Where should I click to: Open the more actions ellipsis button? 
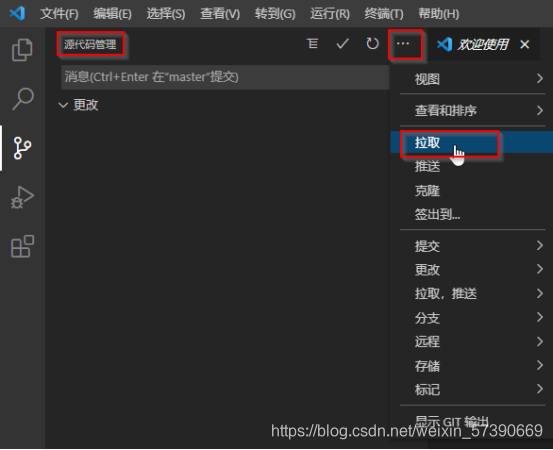403,44
